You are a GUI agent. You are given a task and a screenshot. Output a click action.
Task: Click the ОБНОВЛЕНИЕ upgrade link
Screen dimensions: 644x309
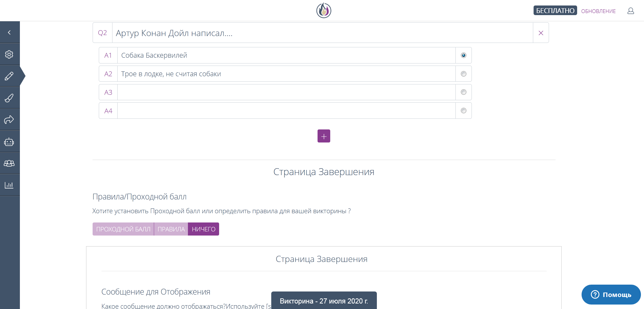click(598, 11)
